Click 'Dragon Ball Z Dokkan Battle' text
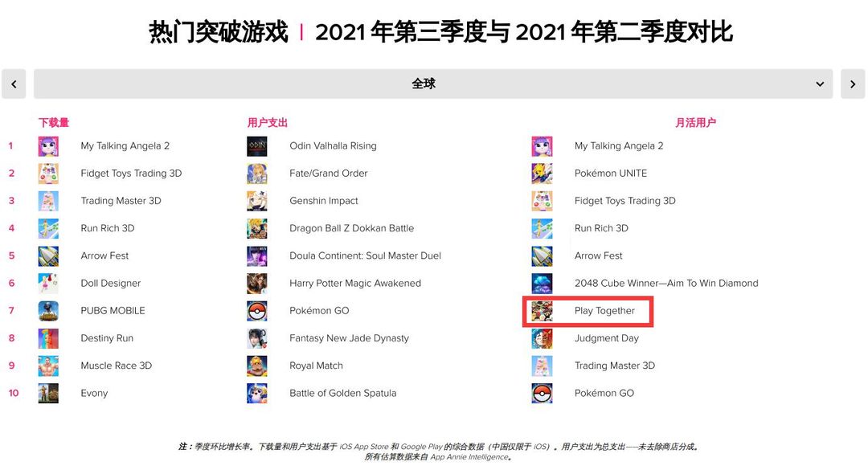This screenshot has height=470, width=868. [x=351, y=228]
